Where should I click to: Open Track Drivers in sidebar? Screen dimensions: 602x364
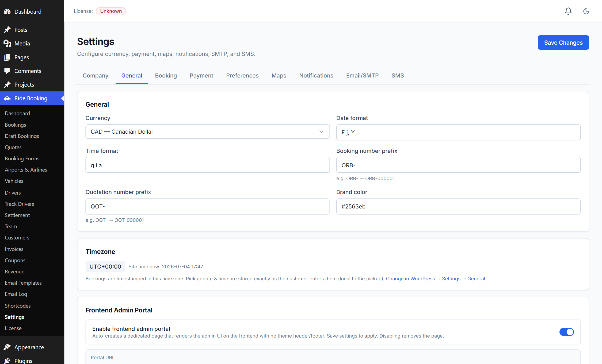tap(19, 204)
